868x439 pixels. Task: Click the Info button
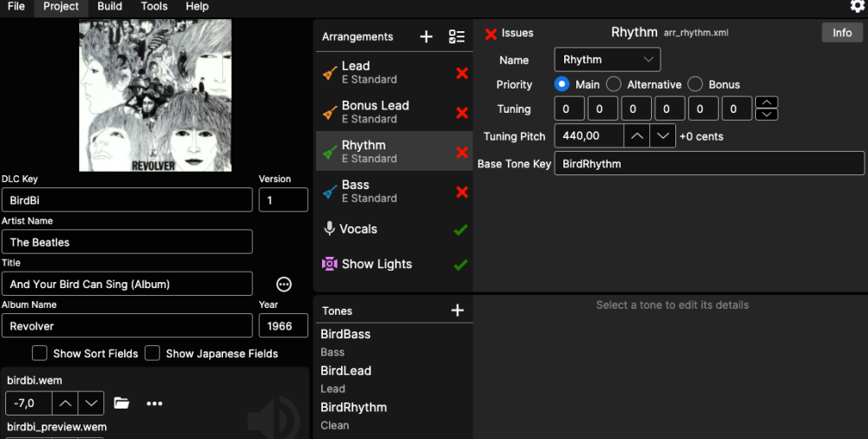842,33
